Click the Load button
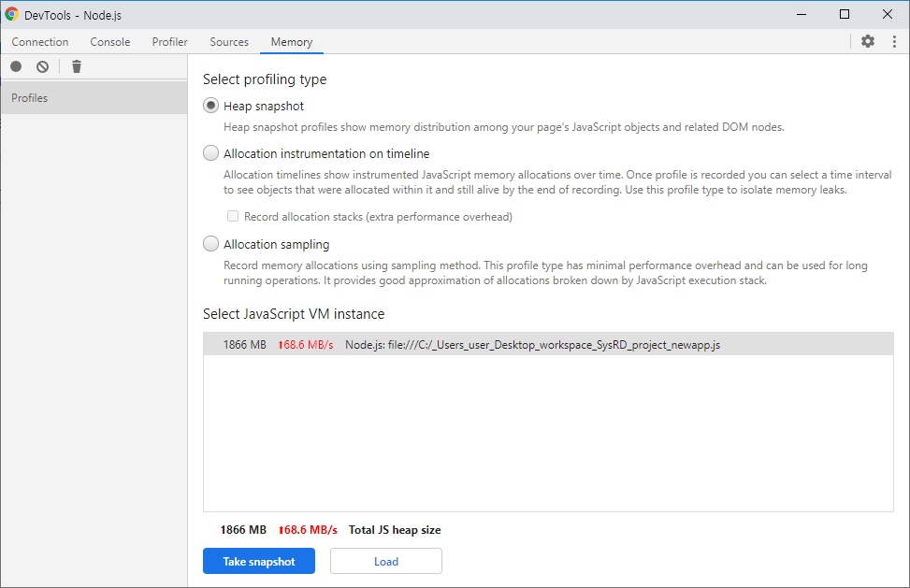910x588 pixels. coord(386,561)
